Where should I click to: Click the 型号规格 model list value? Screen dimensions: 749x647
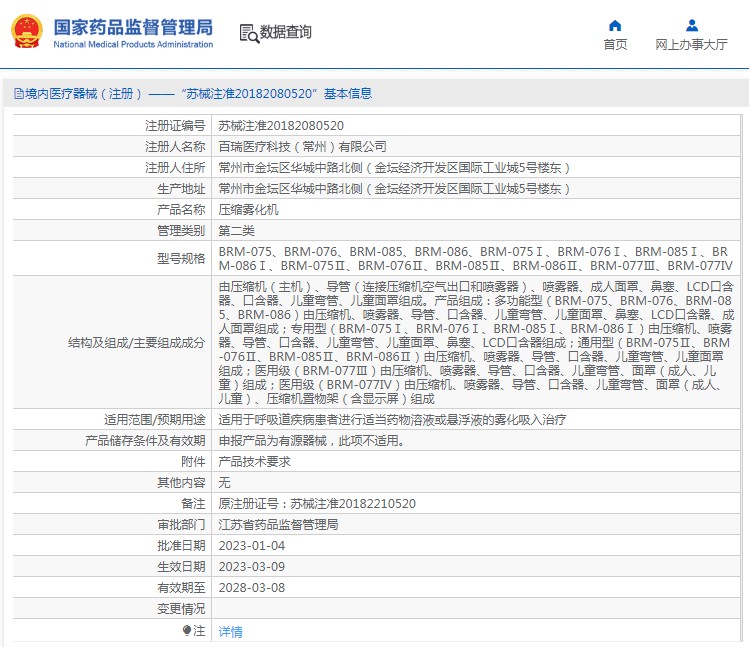[x=476, y=259]
